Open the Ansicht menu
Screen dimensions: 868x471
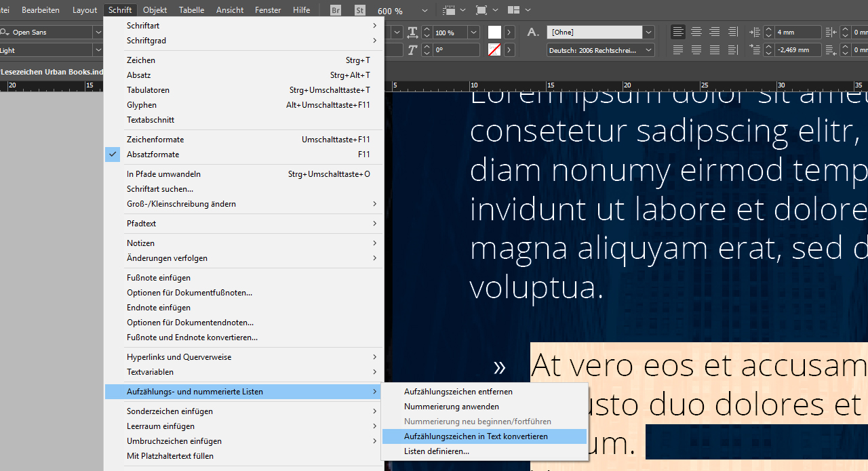tap(230, 10)
